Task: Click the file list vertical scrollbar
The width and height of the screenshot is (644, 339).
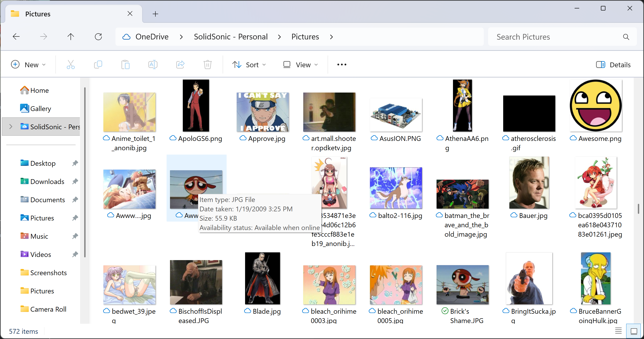Action: click(x=638, y=209)
